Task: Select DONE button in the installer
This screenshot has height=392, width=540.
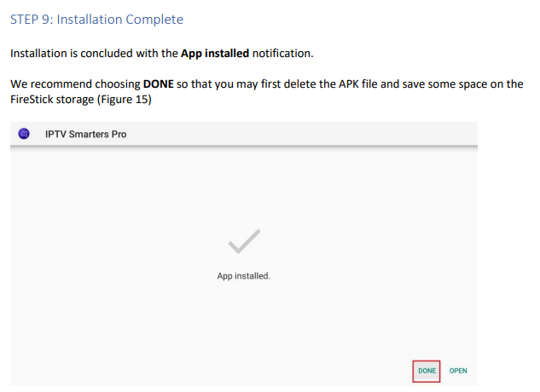Action: point(427,371)
